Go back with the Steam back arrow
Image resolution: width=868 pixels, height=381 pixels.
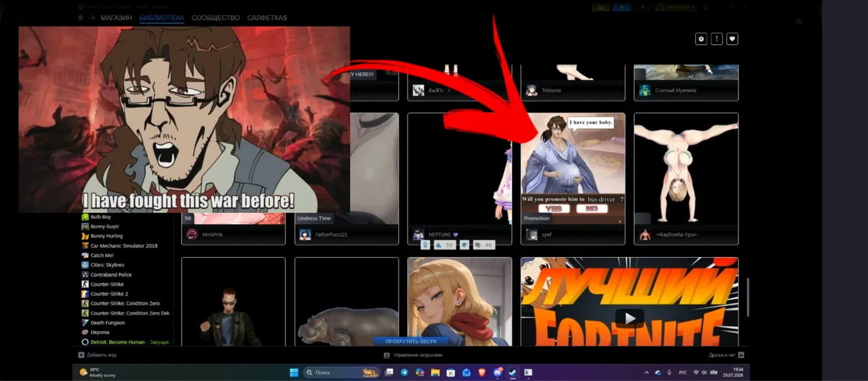(x=81, y=18)
